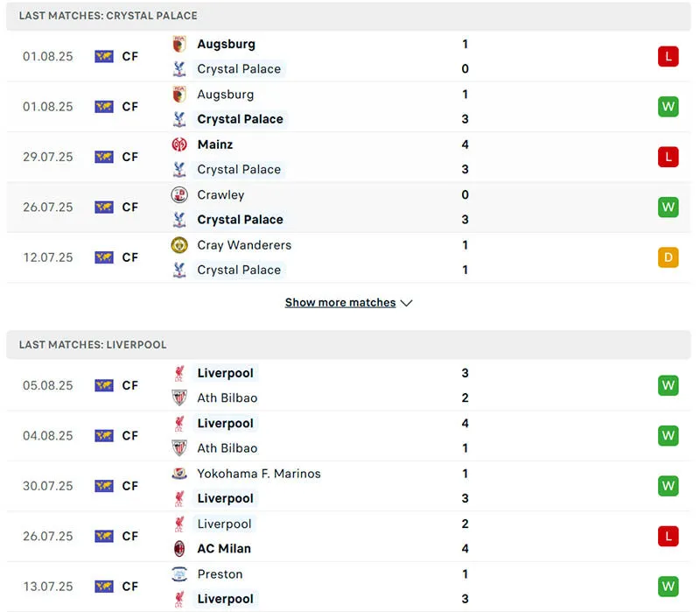Click the Crawley club crest
700x612 pixels.
[179, 194]
